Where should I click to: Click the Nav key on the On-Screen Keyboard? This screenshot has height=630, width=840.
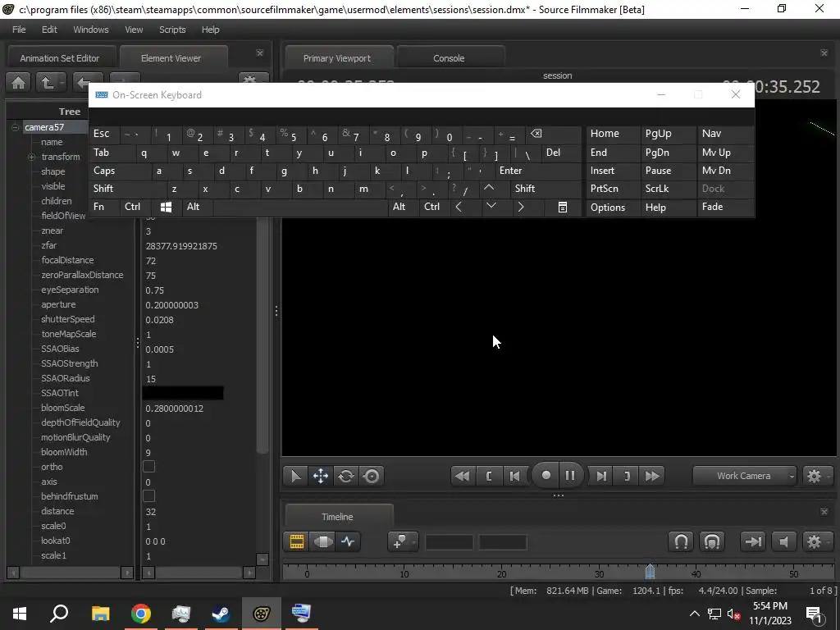point(725,134)
